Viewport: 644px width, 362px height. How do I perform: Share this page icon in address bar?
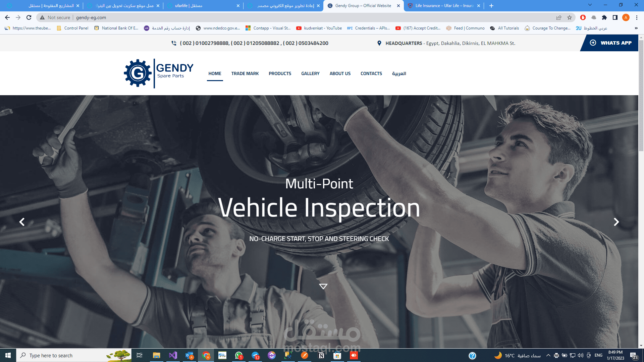coord(559,17)
